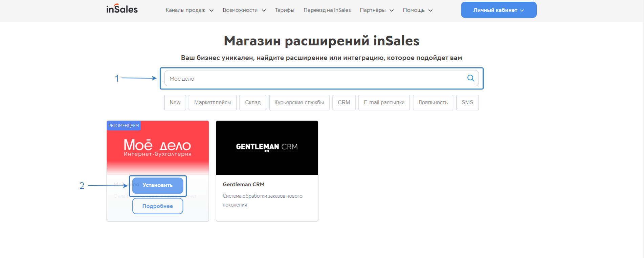
Task: Select the SMS category filter
Action: 467,102
